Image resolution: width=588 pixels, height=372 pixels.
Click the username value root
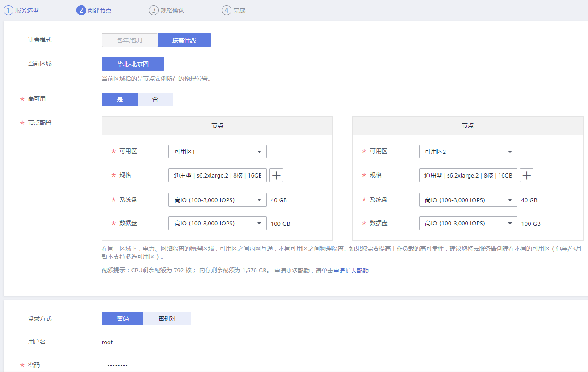(x=107, y=342)
